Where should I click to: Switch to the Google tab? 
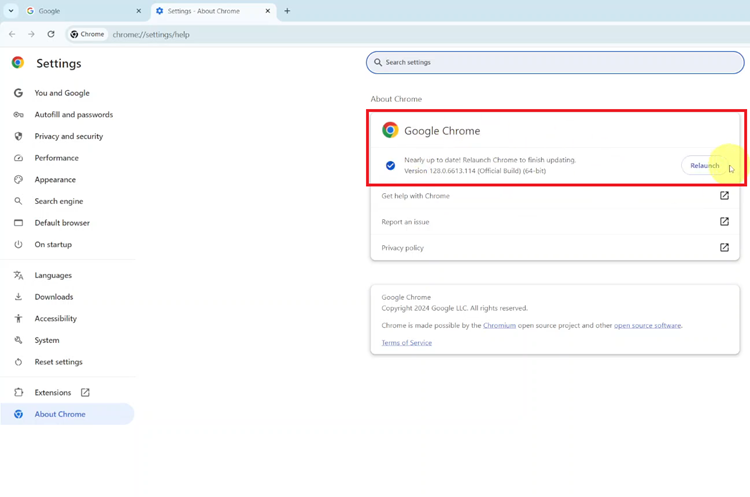[84, 11]
